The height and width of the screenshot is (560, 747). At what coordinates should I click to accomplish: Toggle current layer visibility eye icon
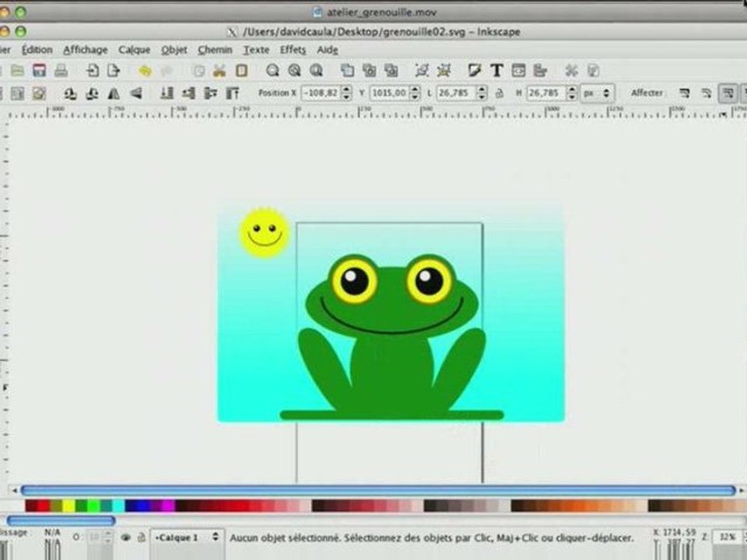pos(126,537)
